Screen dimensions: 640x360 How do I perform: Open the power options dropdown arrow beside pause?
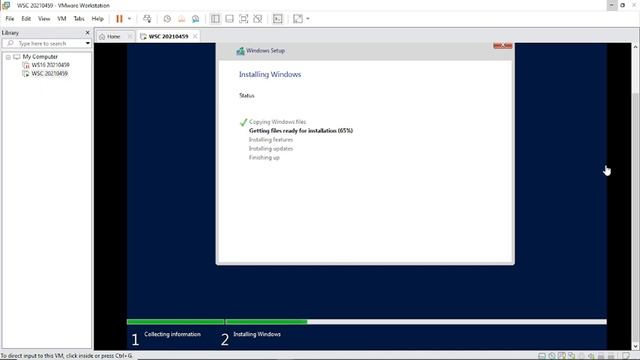[129, 19]
